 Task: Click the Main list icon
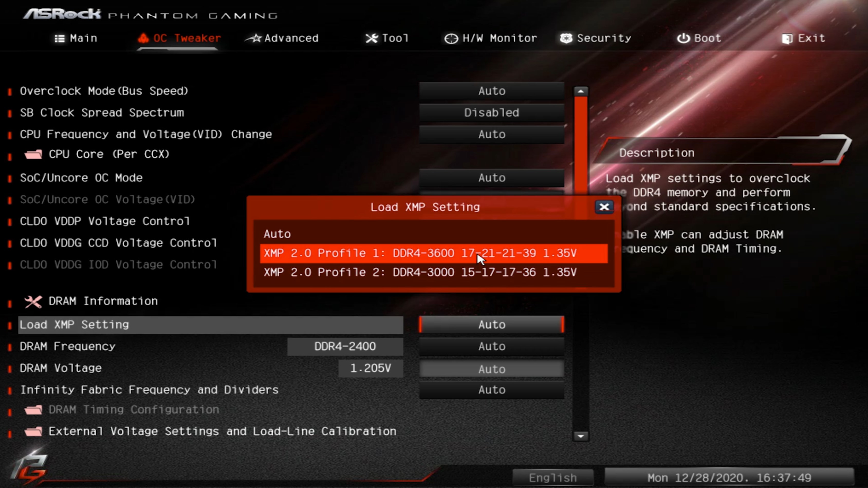click(60, 38)
